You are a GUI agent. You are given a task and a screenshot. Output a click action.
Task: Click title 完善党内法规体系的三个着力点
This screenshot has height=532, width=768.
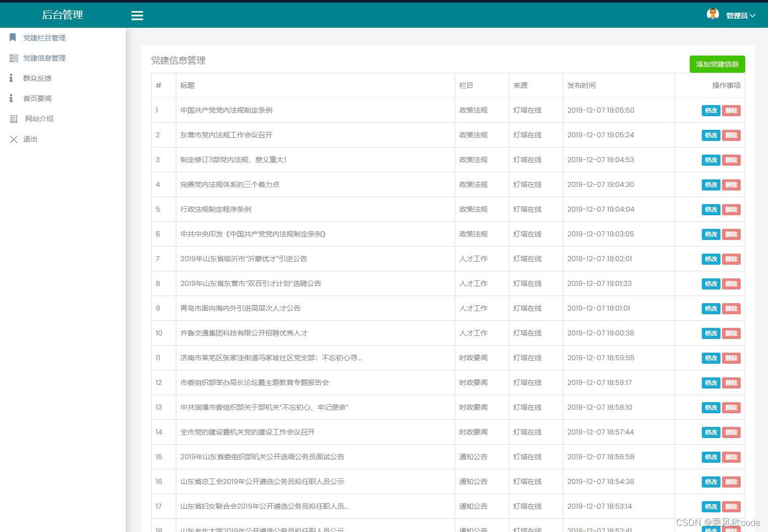click(230, 184)
